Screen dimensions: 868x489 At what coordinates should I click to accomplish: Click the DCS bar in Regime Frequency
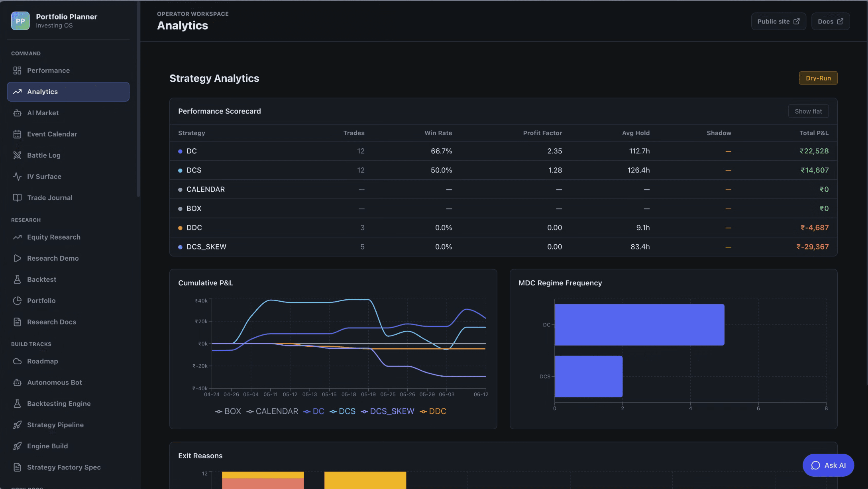(589, 376)
